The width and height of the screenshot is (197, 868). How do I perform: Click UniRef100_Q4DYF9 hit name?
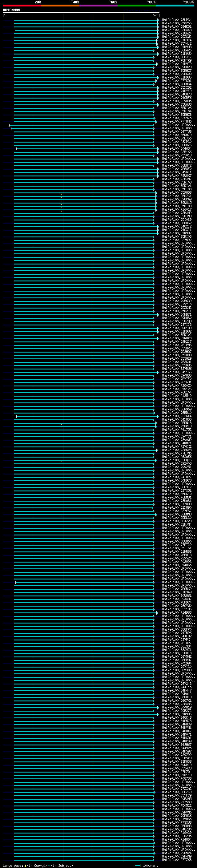click(x=177, y=91)
